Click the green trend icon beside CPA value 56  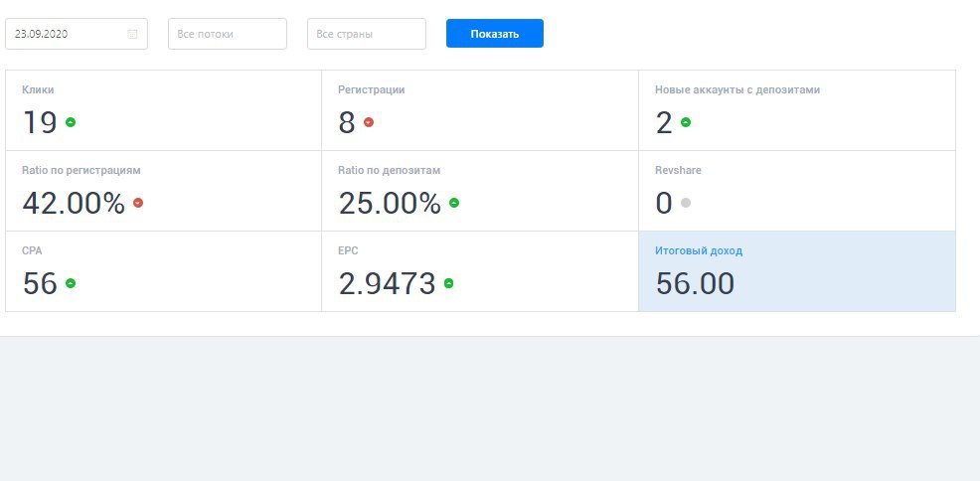71,283
